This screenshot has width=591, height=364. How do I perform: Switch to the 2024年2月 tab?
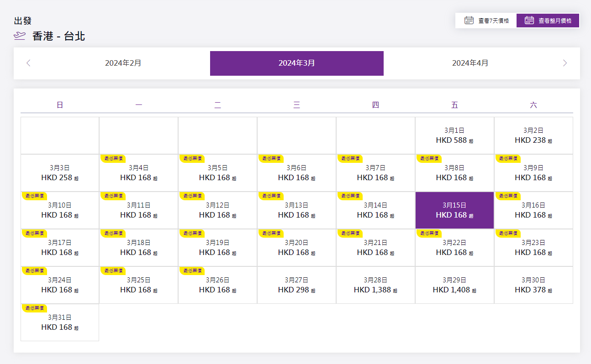click(123, 63)
